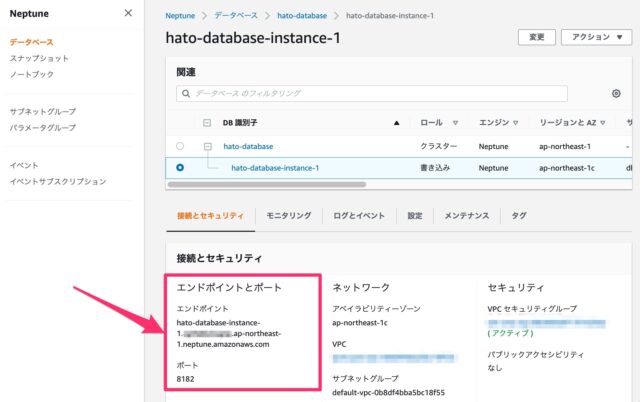
Task: Click the DB 識別子 column header
Action: (x=240, y=123)
